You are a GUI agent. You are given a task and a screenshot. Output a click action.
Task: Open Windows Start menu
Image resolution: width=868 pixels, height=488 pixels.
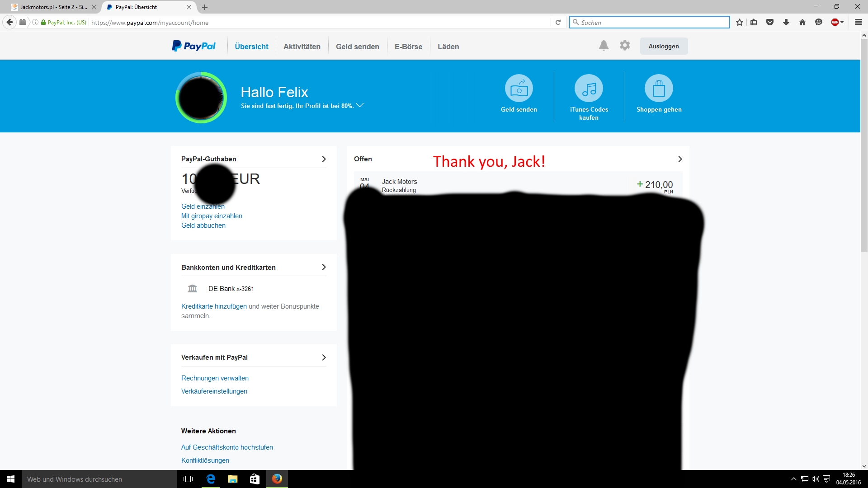tap(11, 479)
